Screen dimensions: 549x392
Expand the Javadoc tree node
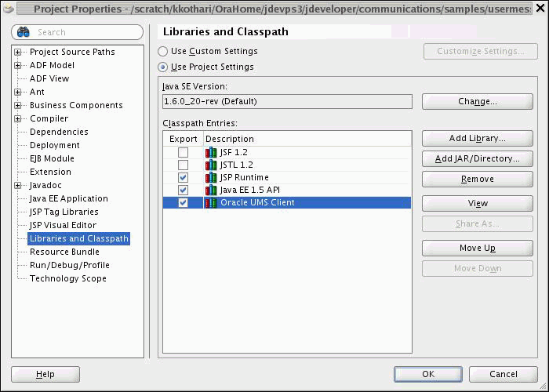[x=17, y=185]
